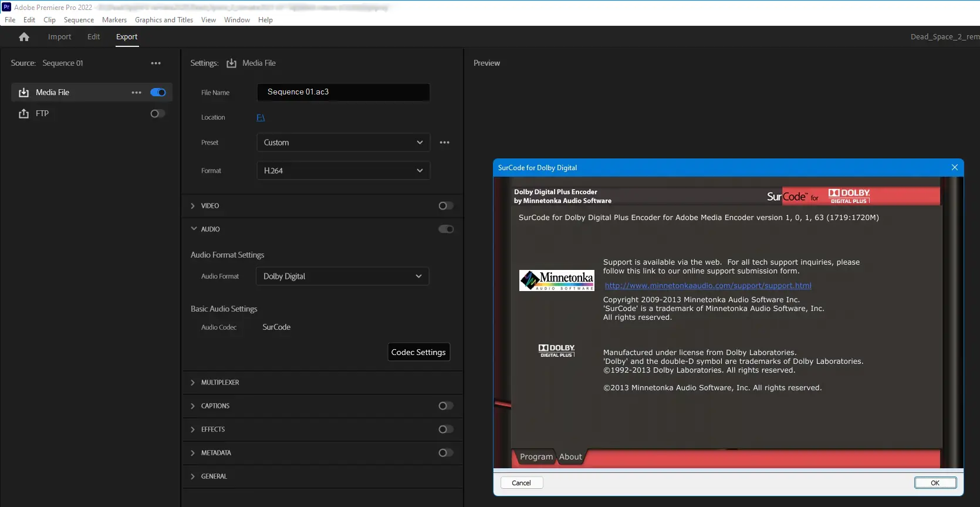Click the Media File export destination icon
Image resolution: width=980 pixels, height=507 pixels.
[x=23, y=93]
